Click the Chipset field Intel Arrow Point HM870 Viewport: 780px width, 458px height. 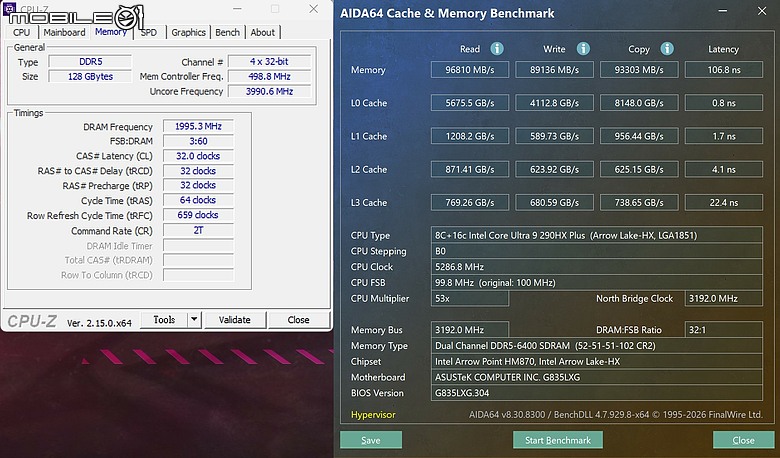click(596, 362)
